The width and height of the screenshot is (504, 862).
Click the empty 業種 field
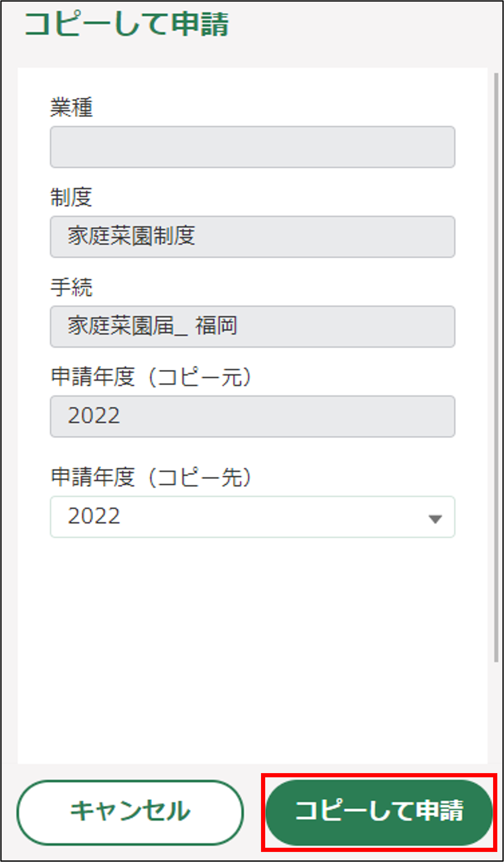[x=252, y=147]
